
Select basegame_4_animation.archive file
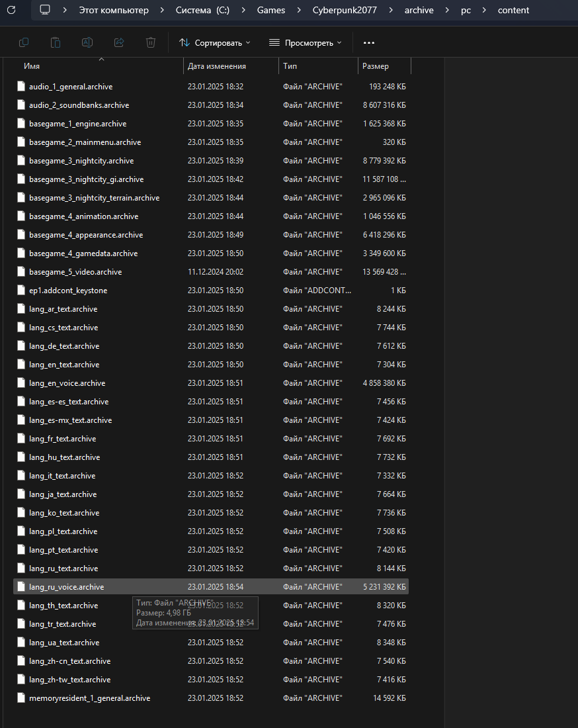(211, 216)
